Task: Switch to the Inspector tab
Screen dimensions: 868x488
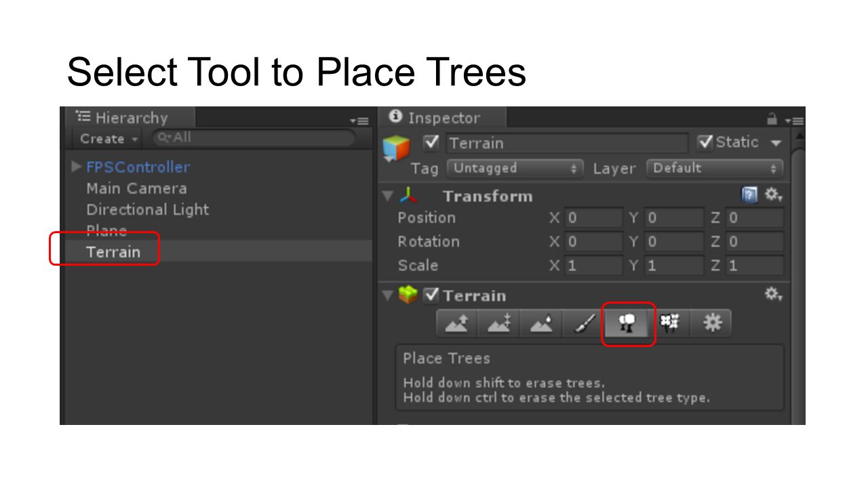Action: [443, 118]
